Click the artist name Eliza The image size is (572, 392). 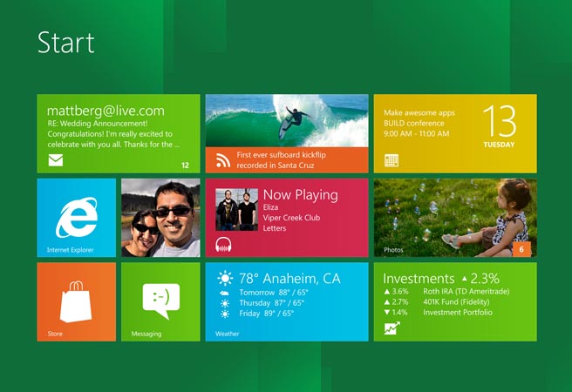coord(270,207)
